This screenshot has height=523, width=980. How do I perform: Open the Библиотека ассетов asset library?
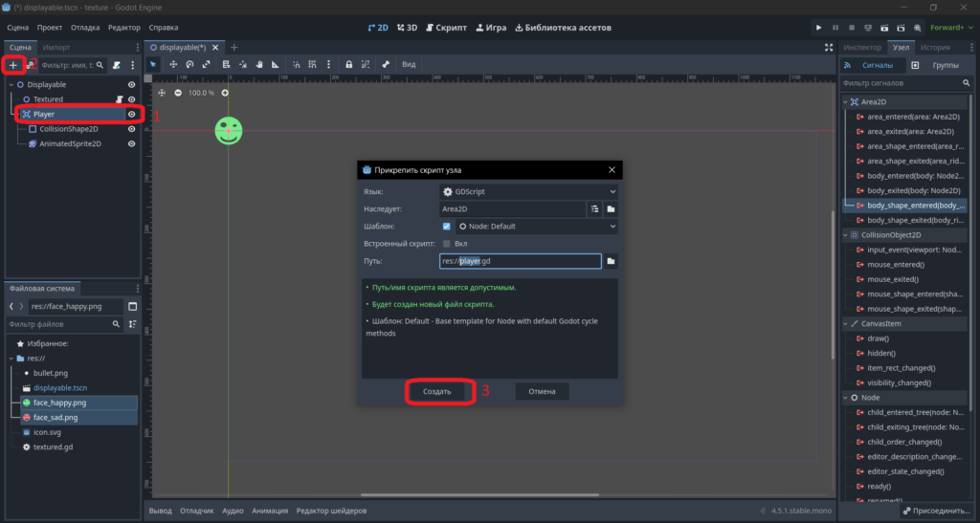click(x=563, y=28)
